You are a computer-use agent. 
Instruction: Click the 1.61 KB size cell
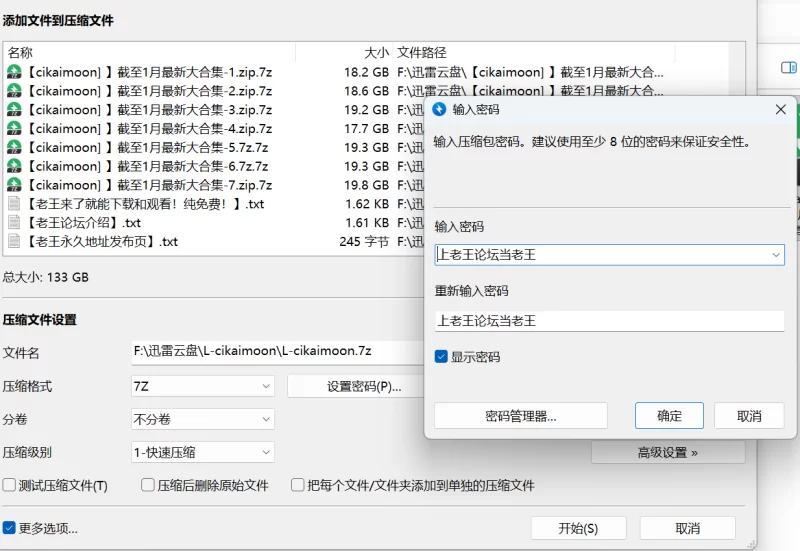tap(367, 223)
